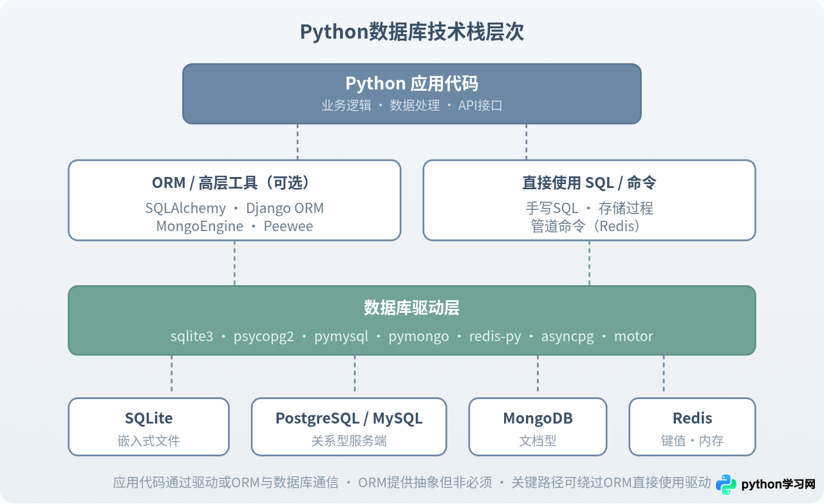Click the footer note starting '应用代码通过驱动'
This screenshot has height=504, width=824.
412,482
